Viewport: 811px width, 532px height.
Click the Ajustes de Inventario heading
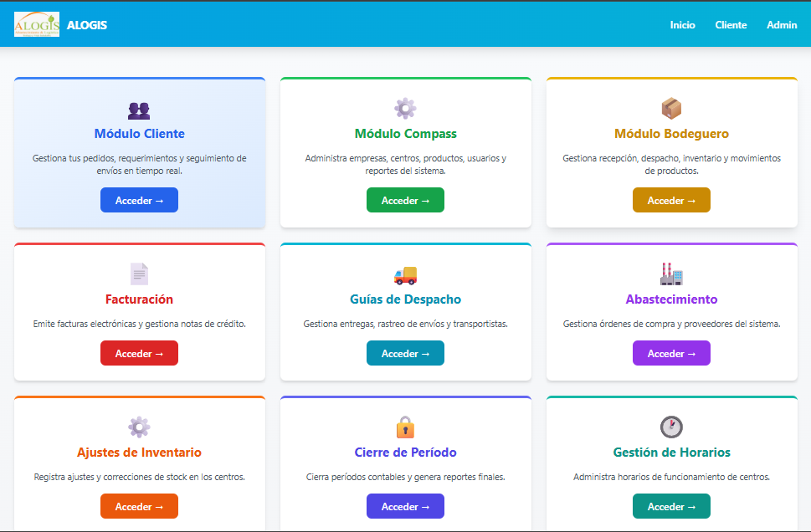point(139,453)
